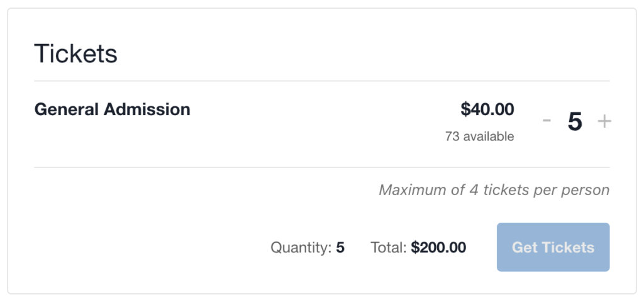Click the Quantity label in summary

click(x=301, y=248)
